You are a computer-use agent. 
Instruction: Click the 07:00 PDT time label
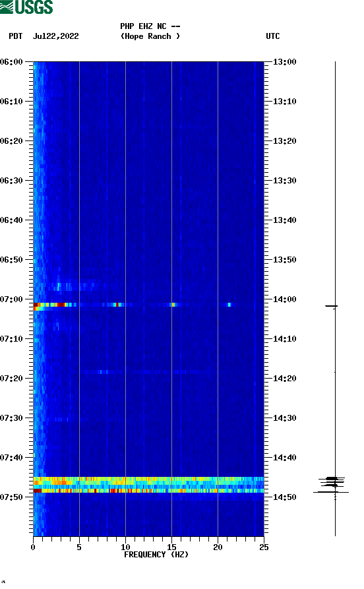pyautogui.click(x=12, y=299)
